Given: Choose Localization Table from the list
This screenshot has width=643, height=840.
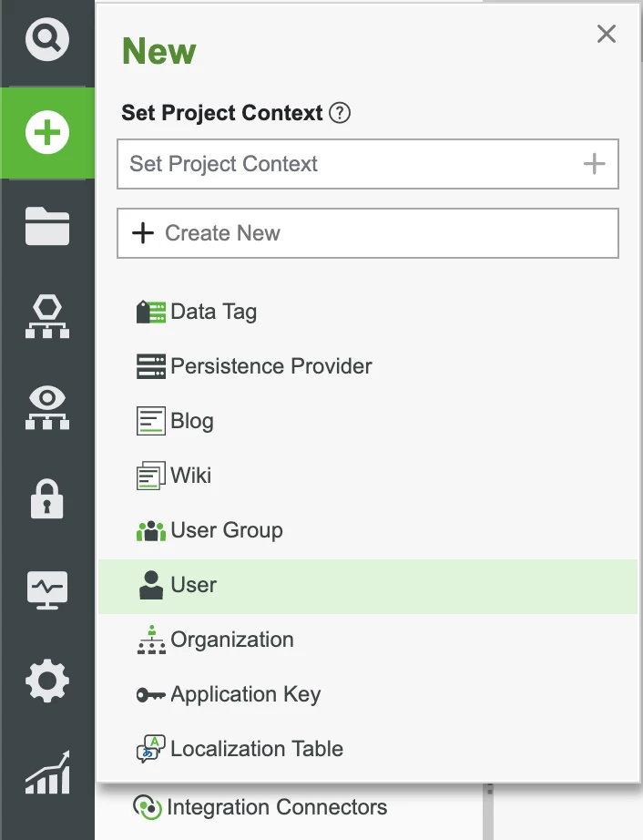Looking at the screenshot, I should pos(256,750).
